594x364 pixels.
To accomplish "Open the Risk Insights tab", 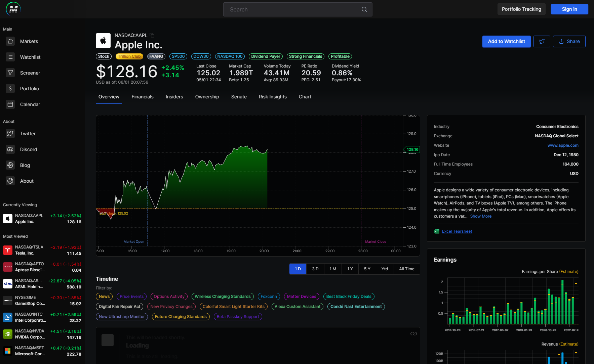I will (272, 97).
